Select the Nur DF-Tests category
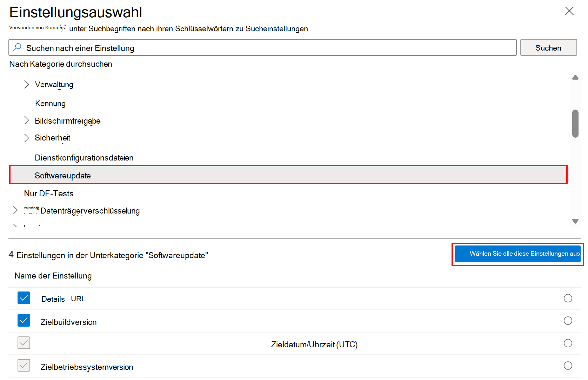This screenshot has width=588, height=380. pyautogui.click(x=49, y=194)
